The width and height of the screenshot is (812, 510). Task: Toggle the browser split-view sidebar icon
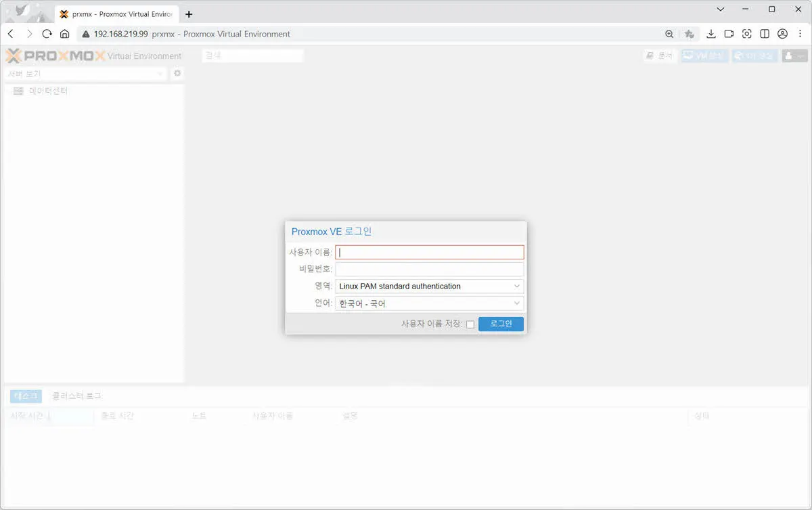(x=765, y=34)
